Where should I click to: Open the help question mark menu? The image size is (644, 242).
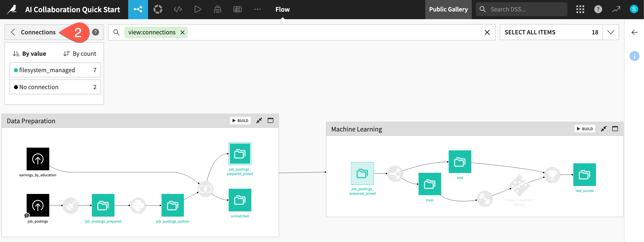tap(598, 9)
